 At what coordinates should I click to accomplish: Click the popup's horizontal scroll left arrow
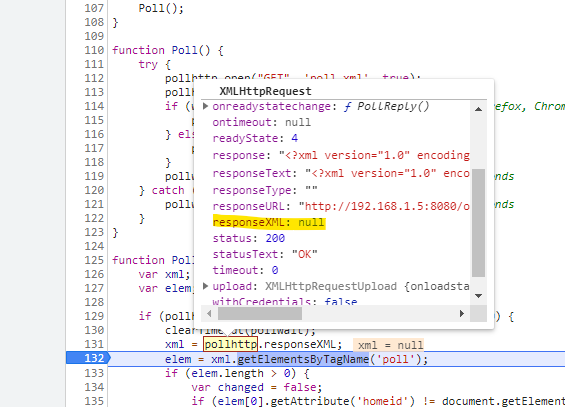[x=209, y=313]
